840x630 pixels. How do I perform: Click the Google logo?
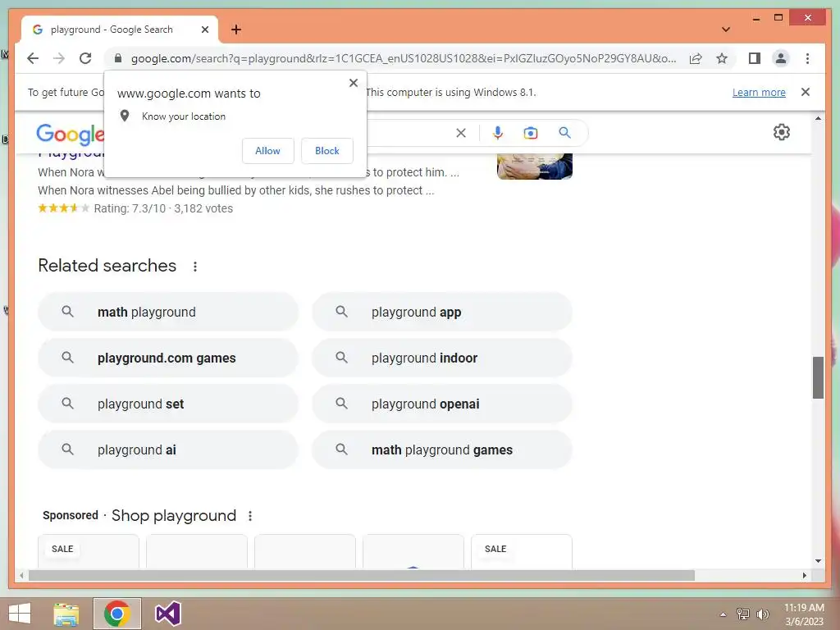click(x=71, y=134)
